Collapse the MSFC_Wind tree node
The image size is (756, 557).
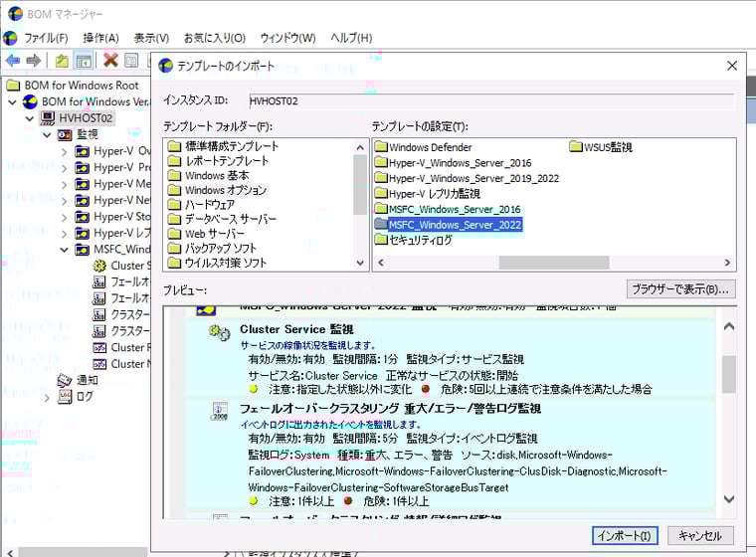point(64,250)
